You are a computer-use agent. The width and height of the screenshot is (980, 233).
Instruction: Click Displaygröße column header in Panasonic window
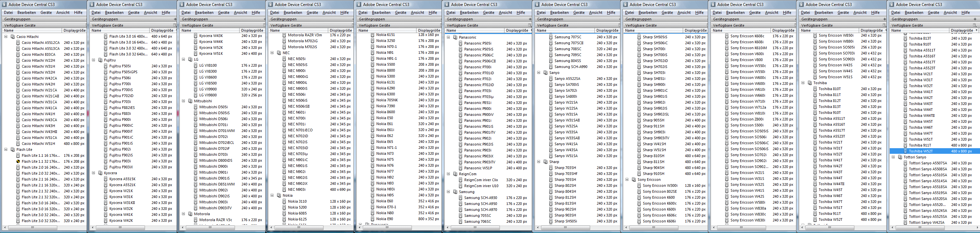(517, 30)
